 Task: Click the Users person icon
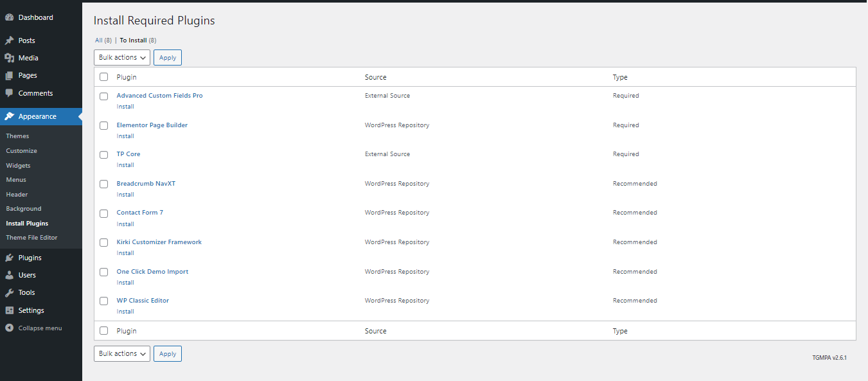[x=9, y=275]
